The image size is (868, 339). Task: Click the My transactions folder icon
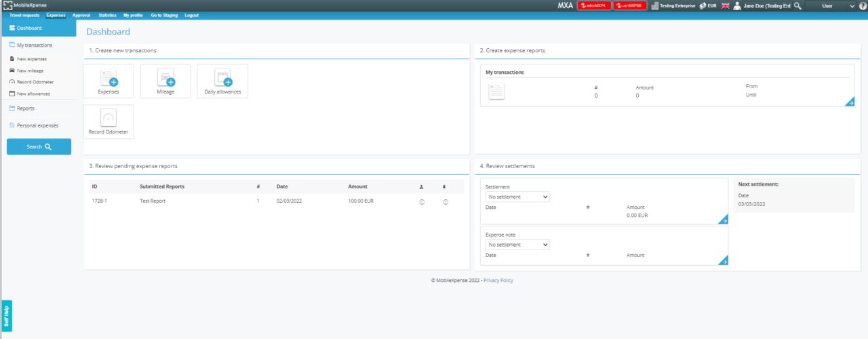(12, 45)
